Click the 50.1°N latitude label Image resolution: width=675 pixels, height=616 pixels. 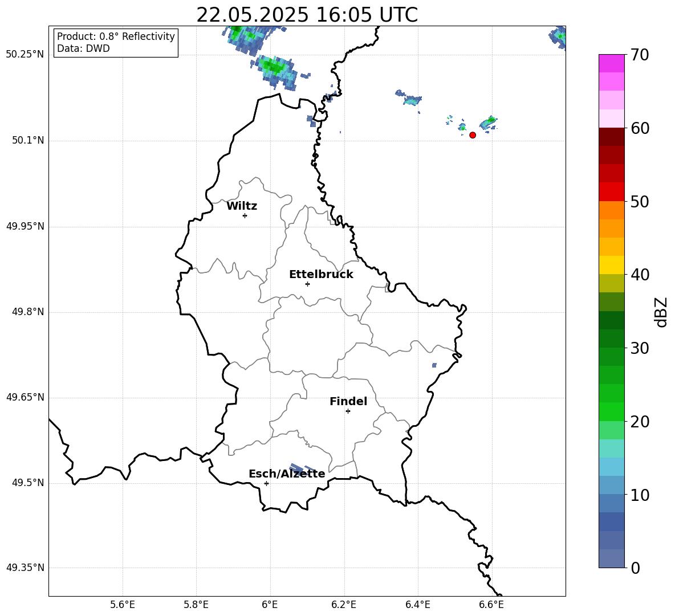point(28,140)
